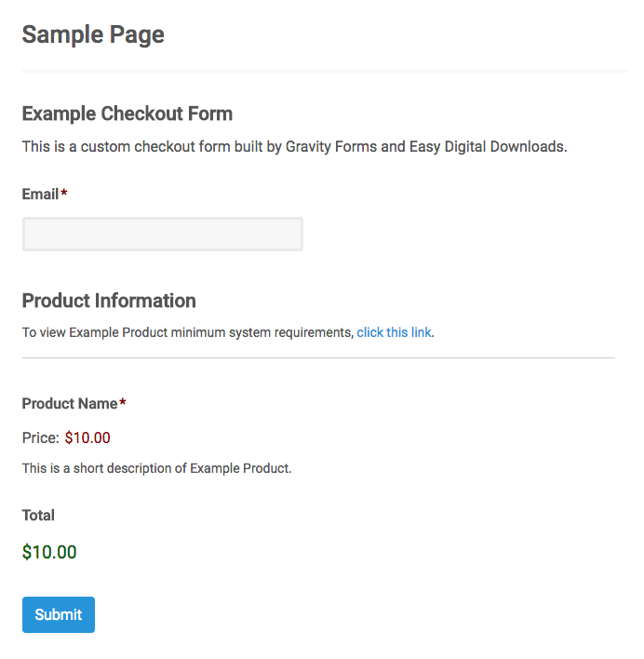
Task: Click the 'Sample Page' title heading
Action: 93,35
